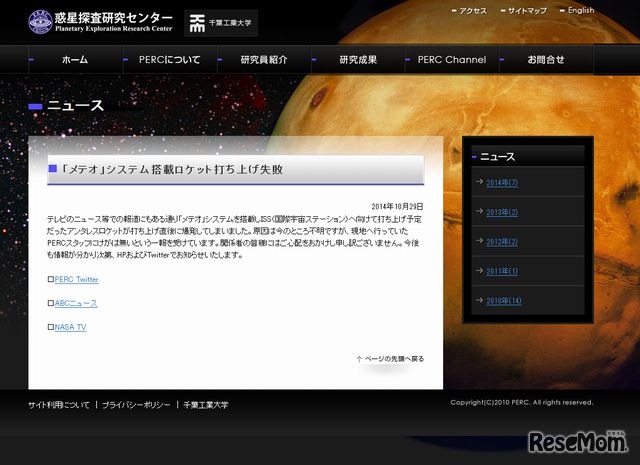Open the サイト利用について footer link

(x=59, y=405)
